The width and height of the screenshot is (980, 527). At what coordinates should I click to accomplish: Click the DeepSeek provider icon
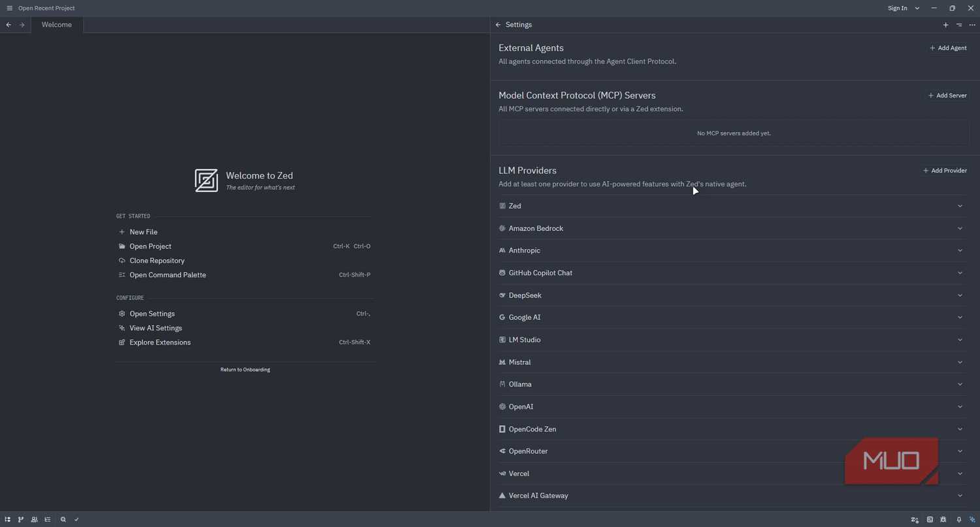pos(502,296)
